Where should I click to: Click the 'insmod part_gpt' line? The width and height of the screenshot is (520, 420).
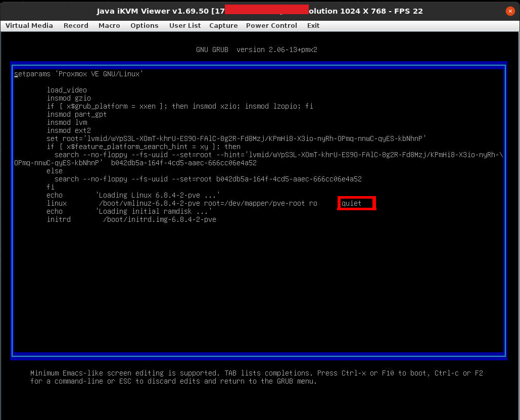pyautogui.click(x=77, y=114)
